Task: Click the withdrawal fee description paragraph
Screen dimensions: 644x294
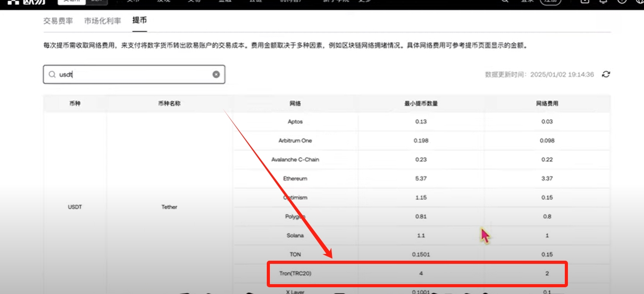Action: point(286,46)
